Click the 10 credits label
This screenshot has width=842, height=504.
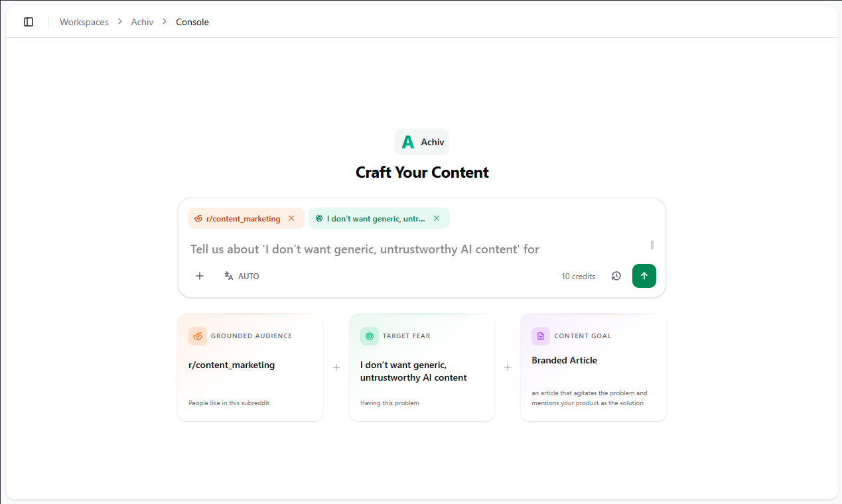pos(579,277)
